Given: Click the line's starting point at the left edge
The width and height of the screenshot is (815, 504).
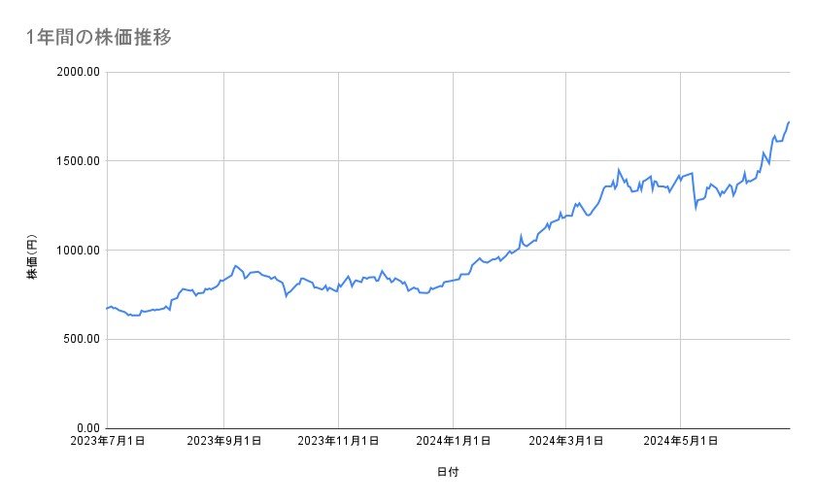Looking at the screenshot, I should 108,308.
